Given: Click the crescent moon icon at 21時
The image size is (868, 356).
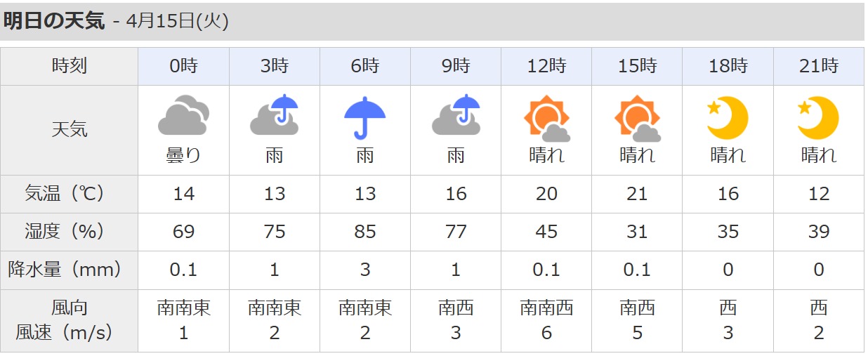Looking at the screenshot, I should (819, 117).
